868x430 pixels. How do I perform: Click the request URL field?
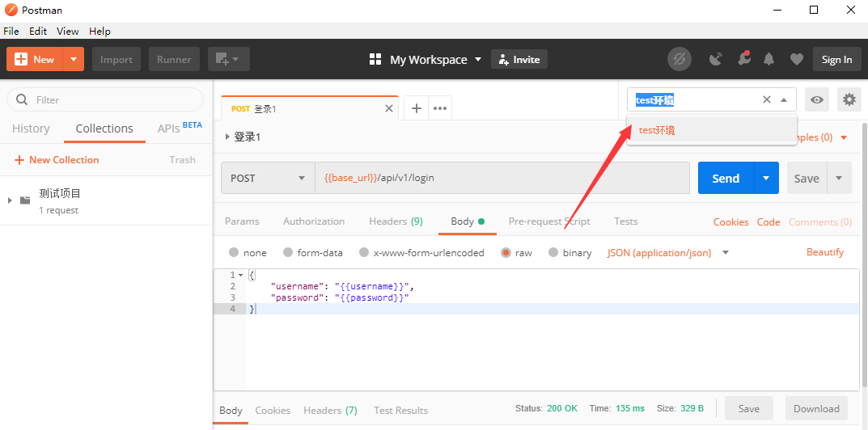point(502,178)
